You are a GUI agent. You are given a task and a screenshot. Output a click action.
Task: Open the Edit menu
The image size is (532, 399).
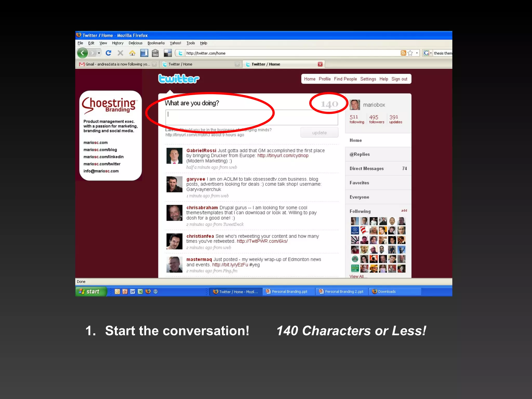point(91,43)
